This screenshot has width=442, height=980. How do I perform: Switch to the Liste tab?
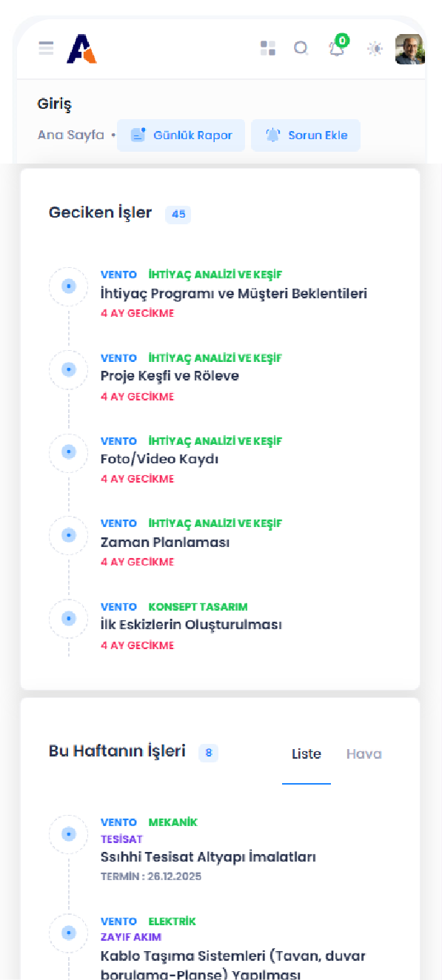point(306,754)
